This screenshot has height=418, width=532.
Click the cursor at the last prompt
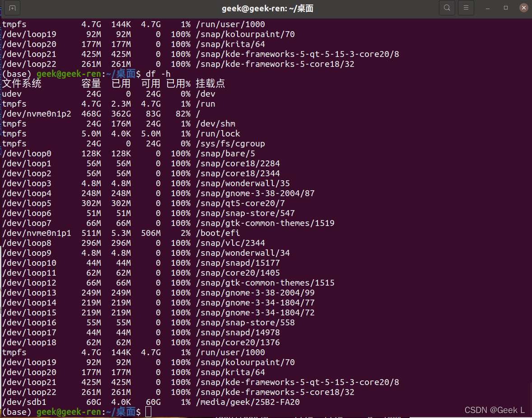pos(148,412)
